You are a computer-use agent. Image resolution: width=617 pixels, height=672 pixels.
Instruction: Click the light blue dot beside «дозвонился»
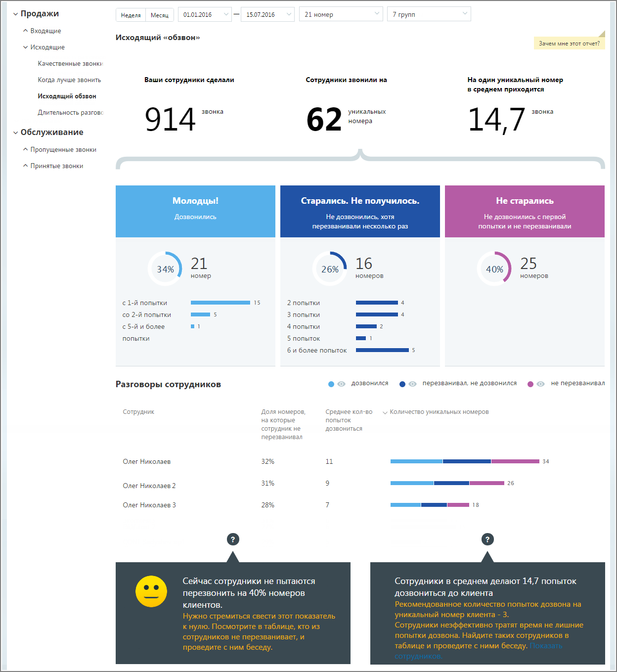[331, 384]
